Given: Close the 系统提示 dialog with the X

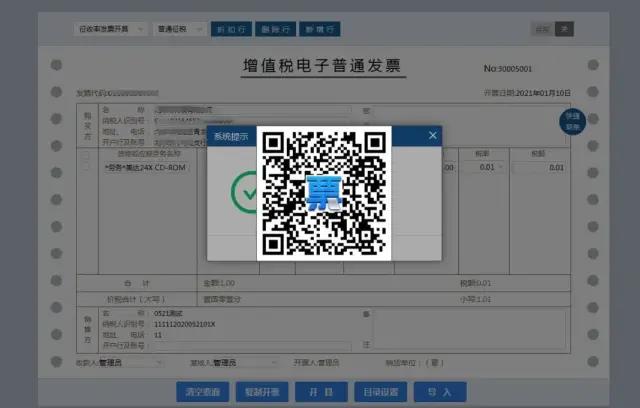Looking at the screenshot, I should 433,135.
